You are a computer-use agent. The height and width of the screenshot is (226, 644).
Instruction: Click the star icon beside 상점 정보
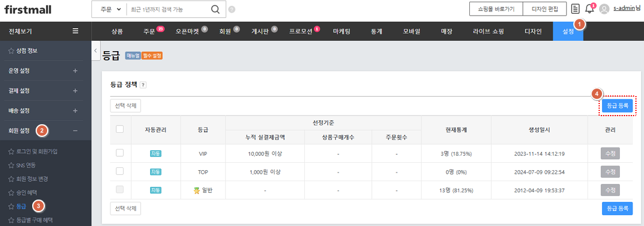click(x=11, y=51)
